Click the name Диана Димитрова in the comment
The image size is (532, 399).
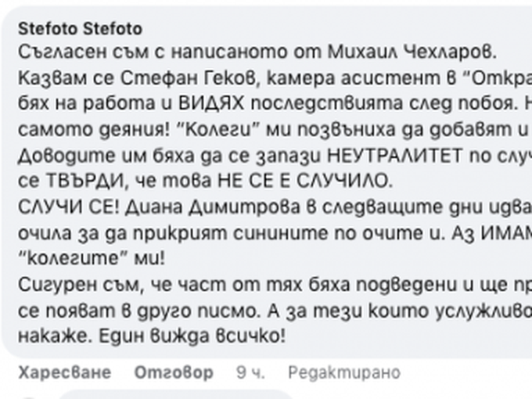tap(212, 207)
